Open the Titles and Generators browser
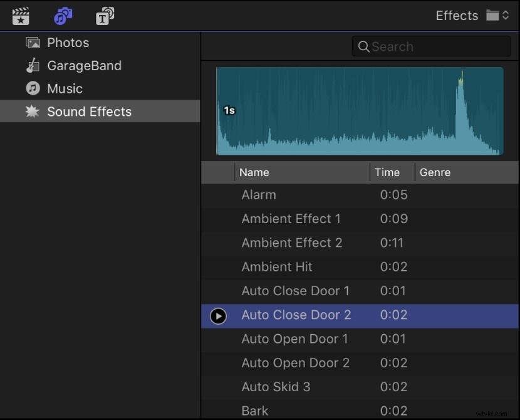The image size is (520, 420). [x=105, y=16]
